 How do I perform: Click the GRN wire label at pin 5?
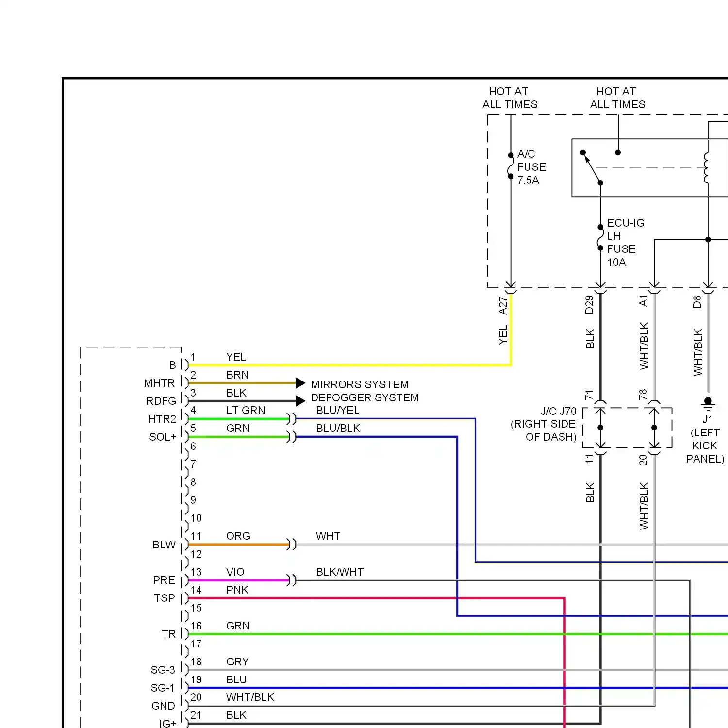point(238,428)
